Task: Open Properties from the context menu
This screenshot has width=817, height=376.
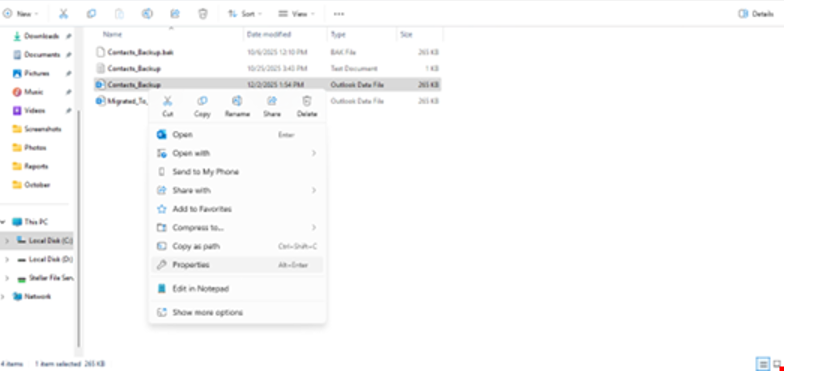Action: (x=237, y=265)
